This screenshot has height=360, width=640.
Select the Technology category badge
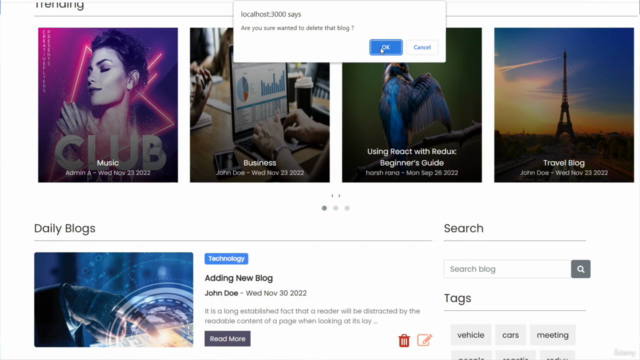click(226, 259)
